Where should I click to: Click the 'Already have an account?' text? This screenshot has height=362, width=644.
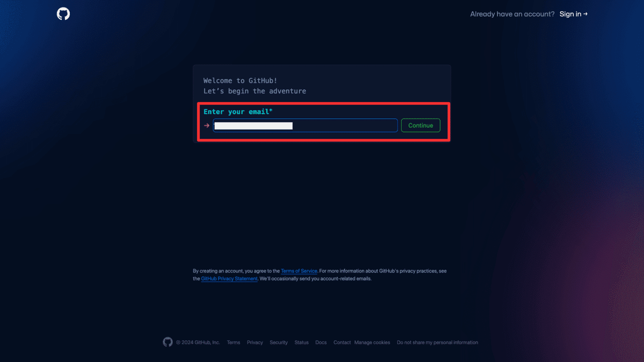pyautogui.click(x=513, y=14)
